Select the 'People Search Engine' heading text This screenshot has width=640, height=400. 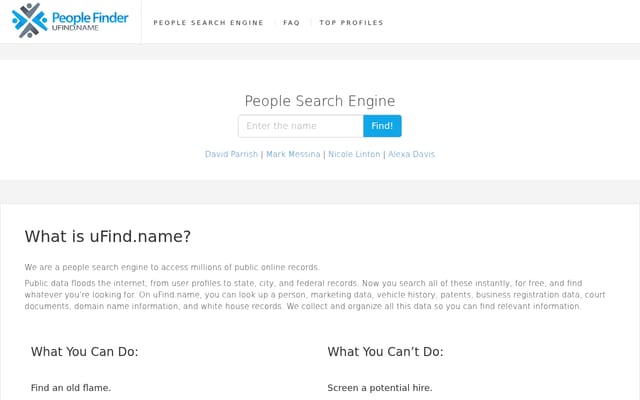320,101
